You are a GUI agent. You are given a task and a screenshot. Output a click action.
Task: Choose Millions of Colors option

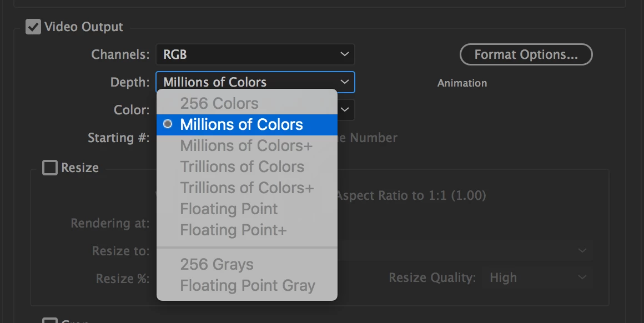coord(241,124)
